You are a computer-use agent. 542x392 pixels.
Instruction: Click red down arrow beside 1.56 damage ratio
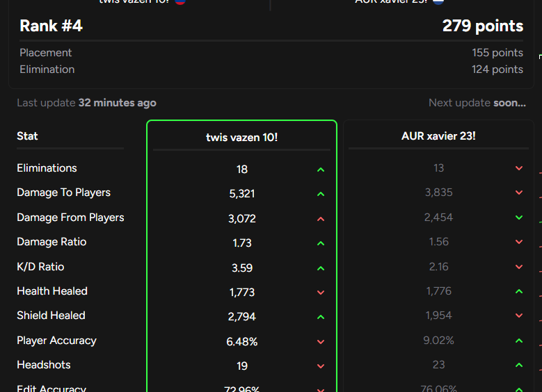(x=519, y=242)
